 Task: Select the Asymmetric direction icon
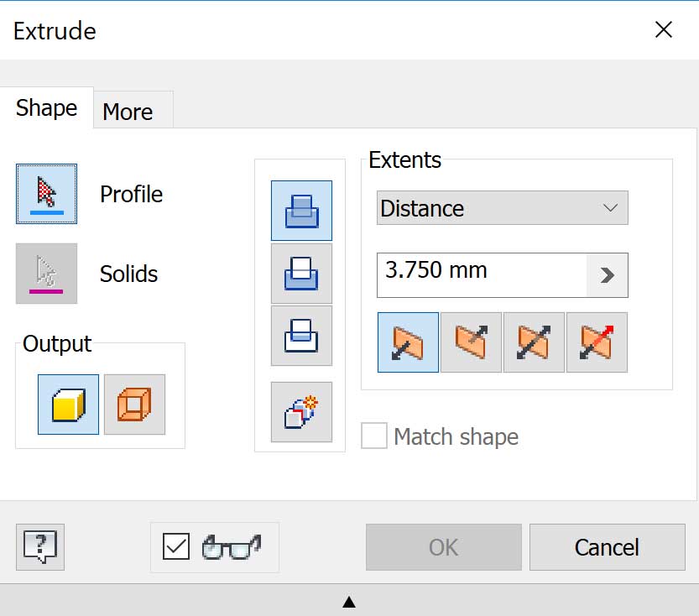pos(597,342)
